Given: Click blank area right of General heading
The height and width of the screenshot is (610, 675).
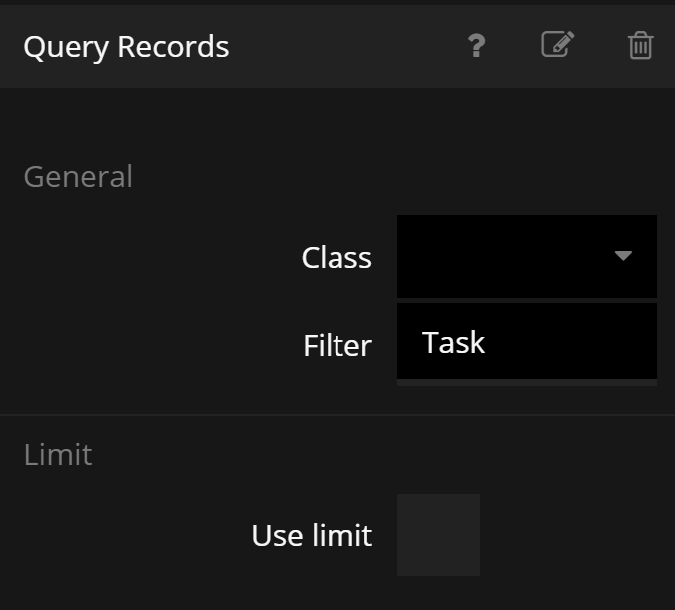Looking at the screenshot, I should (x=400, y=177).
